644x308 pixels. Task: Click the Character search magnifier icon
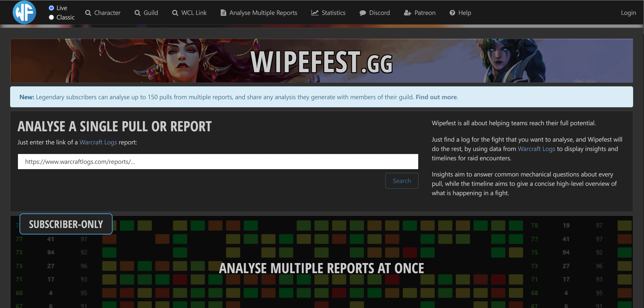point(88,13)
